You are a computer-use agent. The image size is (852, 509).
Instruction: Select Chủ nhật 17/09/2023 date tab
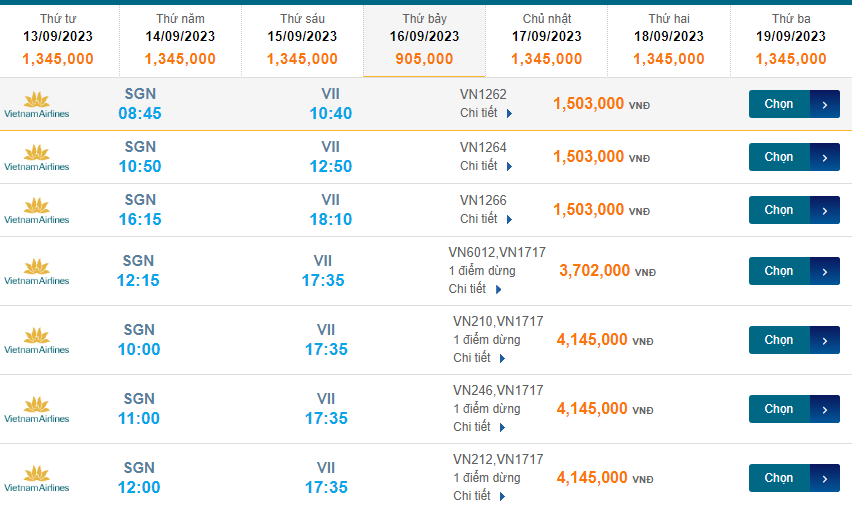547,40
